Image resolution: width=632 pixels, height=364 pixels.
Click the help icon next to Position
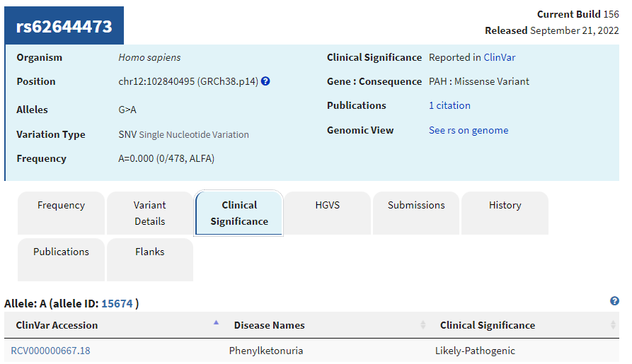pos(265,81)
